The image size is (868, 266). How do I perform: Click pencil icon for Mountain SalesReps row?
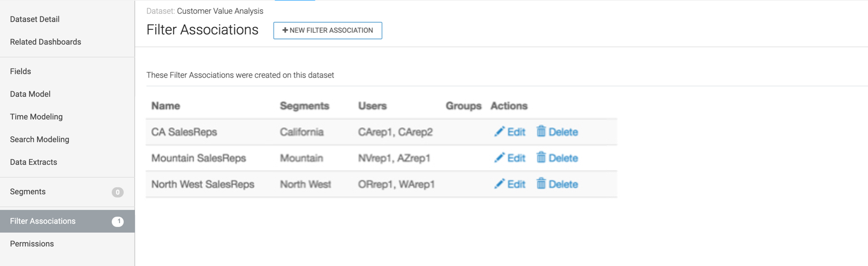pyautogui.click(x=499, y=158)
